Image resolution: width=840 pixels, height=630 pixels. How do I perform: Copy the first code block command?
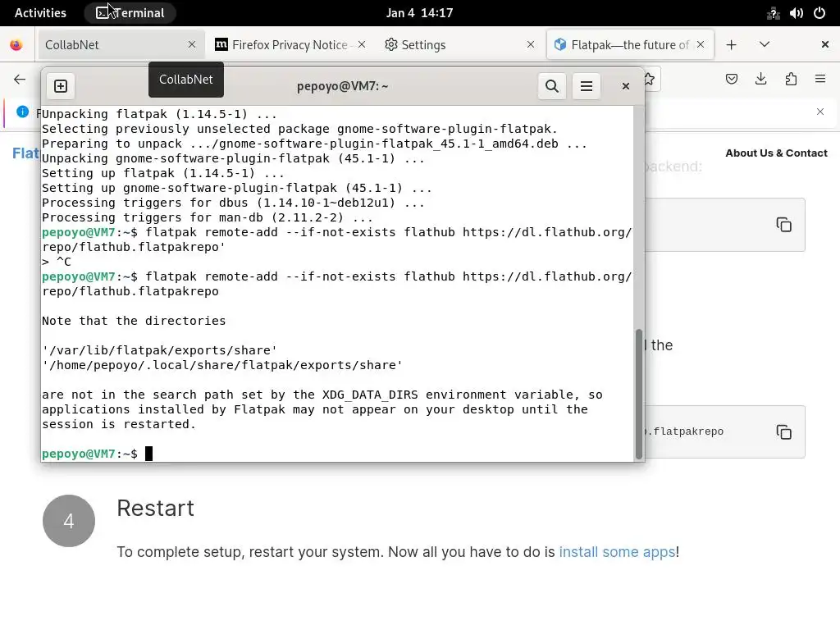[783, 225]
